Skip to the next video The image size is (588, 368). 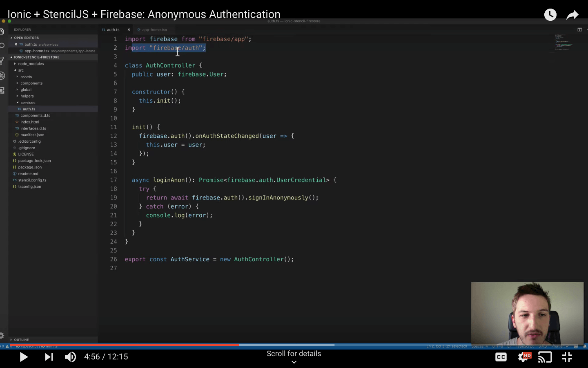[49, 357]
